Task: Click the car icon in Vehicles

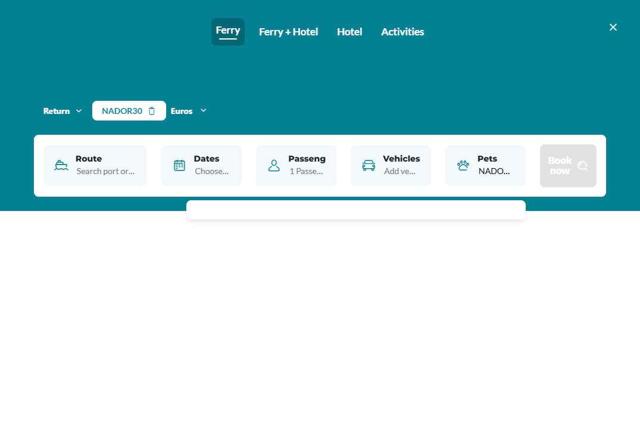Action: [369, 165]
